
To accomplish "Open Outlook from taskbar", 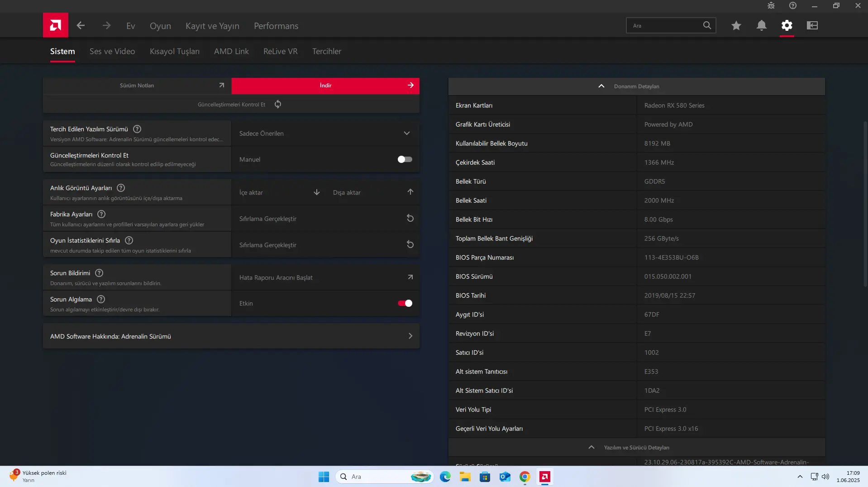I will pos(505,477).
